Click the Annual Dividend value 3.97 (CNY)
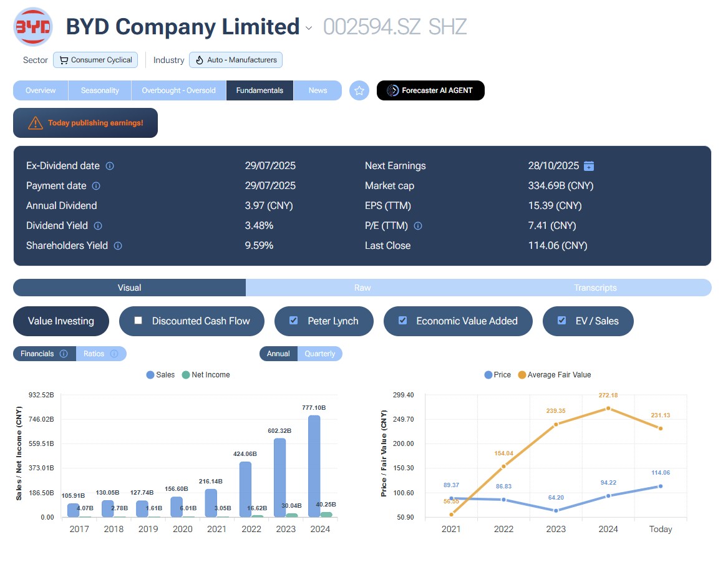Image resolution: width=728 pixels, height=567 pixels. pos(269,206)
